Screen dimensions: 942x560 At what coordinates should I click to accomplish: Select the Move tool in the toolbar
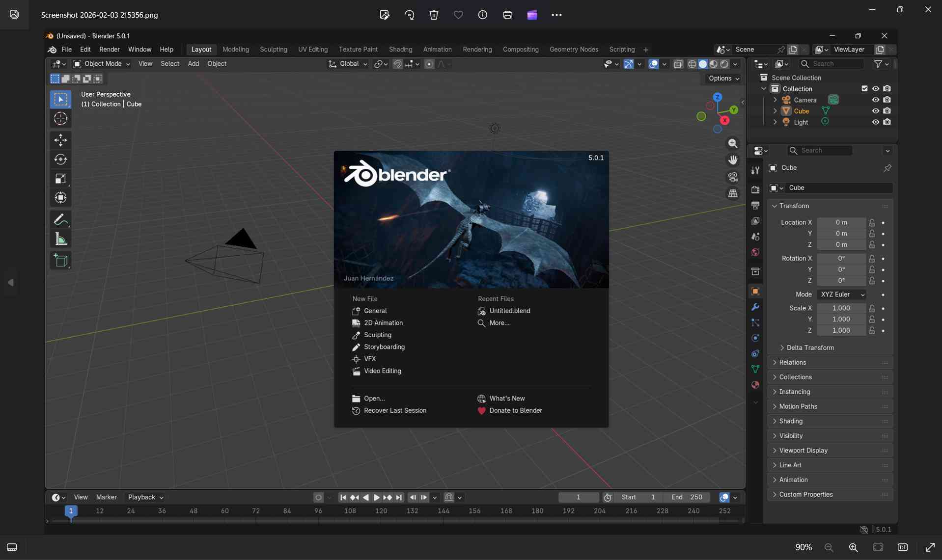(61, 140)
